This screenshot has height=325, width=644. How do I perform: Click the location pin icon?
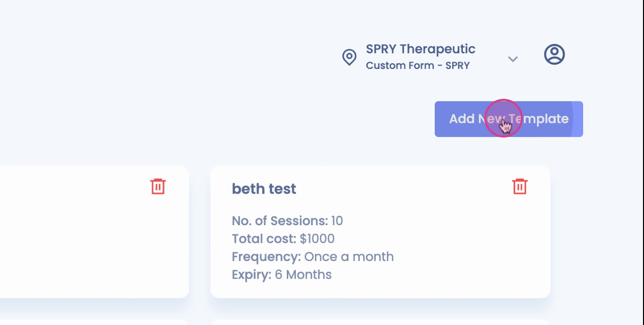(x=349, y=57)
